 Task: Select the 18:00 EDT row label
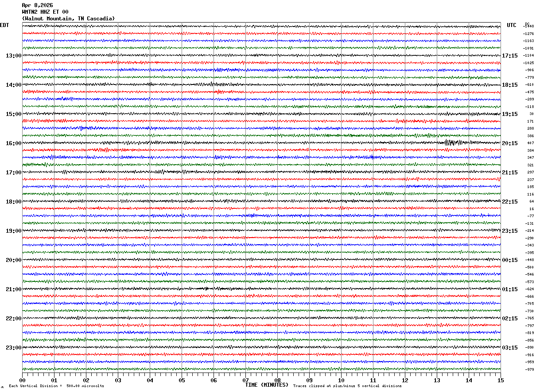pos(13,202)
